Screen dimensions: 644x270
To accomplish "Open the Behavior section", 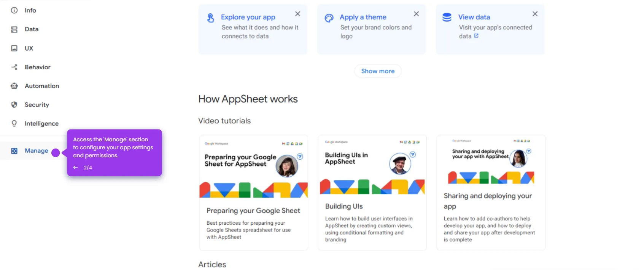I will [38, 67].
